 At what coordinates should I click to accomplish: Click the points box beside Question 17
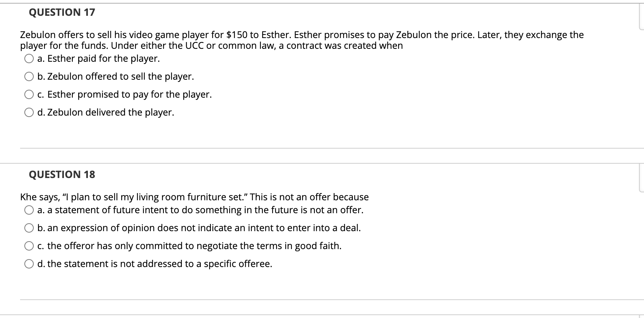(x=641, y=17)
